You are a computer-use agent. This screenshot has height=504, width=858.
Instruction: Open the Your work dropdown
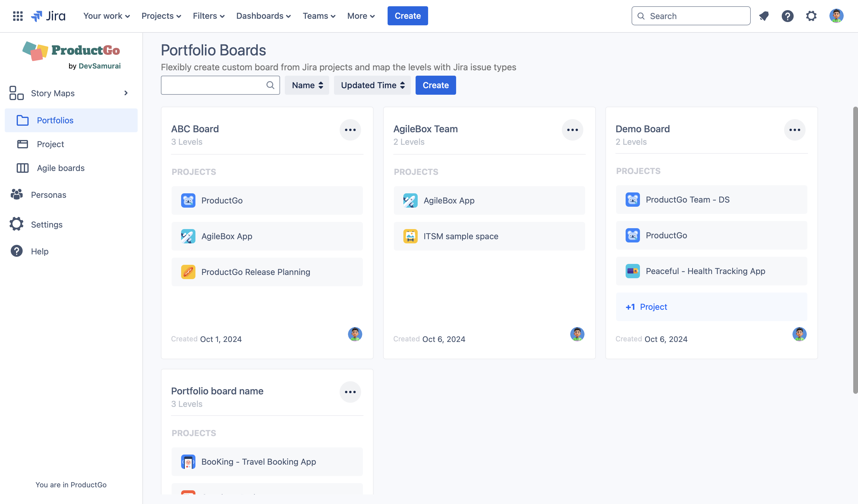(107, 16)
